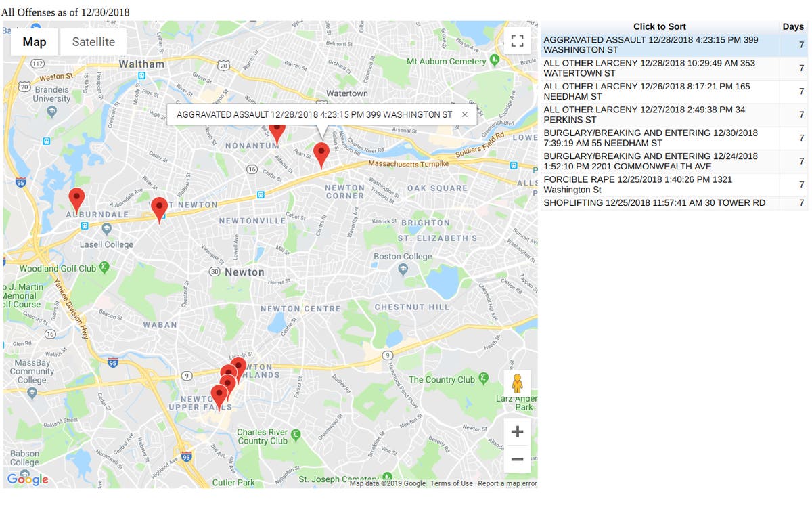
Task: Close the Aggravated Assault info popup
Action: click(x=464, y=114)
